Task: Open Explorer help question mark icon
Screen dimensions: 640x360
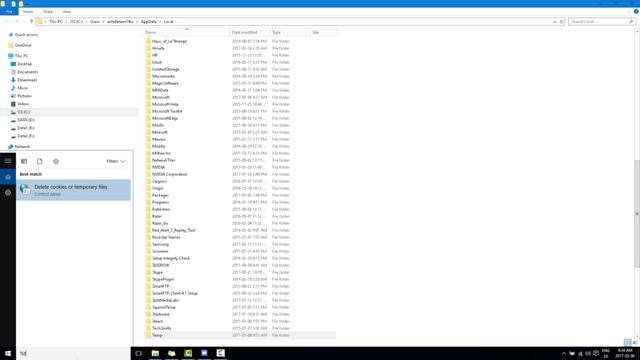Action: pyautogui.click(x=636, y=12)
